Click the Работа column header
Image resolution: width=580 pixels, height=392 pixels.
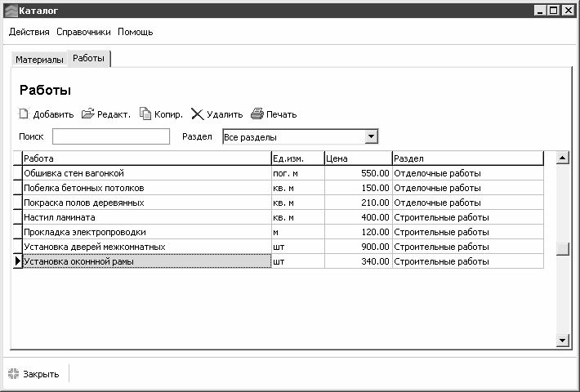pyautogui.click(x=146, y=158)
